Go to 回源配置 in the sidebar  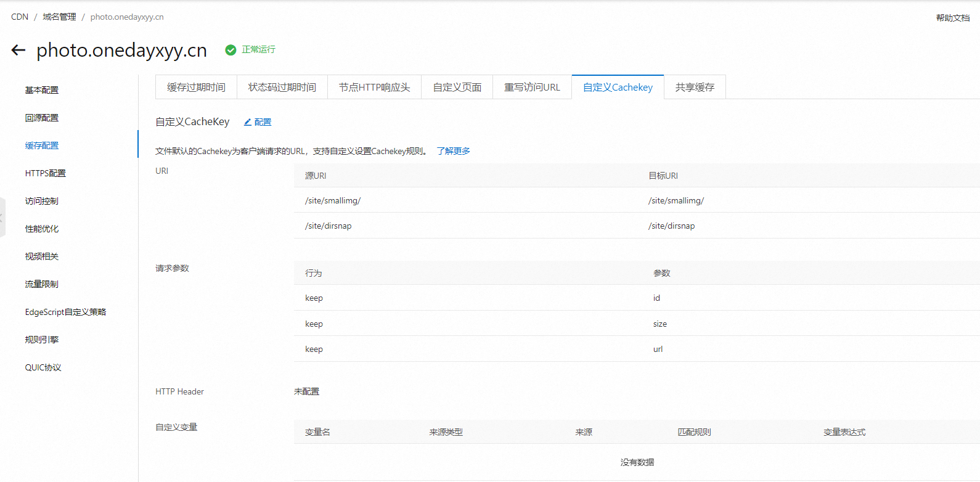(x=42, y=118)
